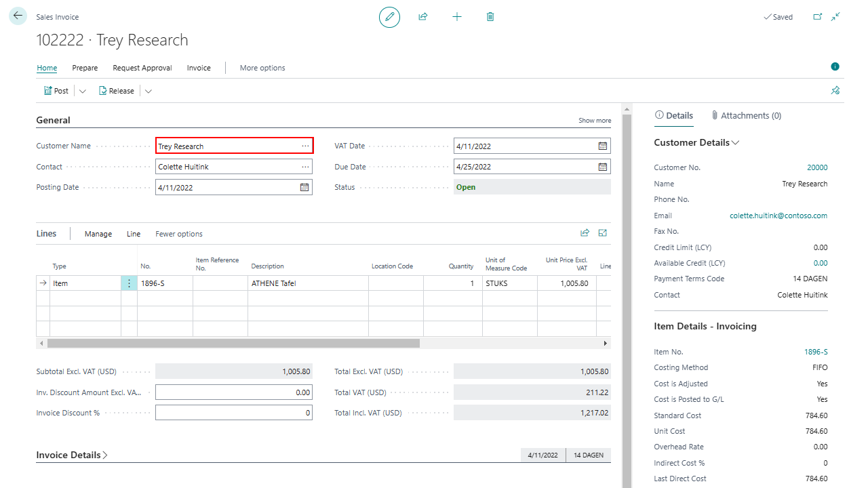
Task: Click the Contact input field
Action: [234, 167]
